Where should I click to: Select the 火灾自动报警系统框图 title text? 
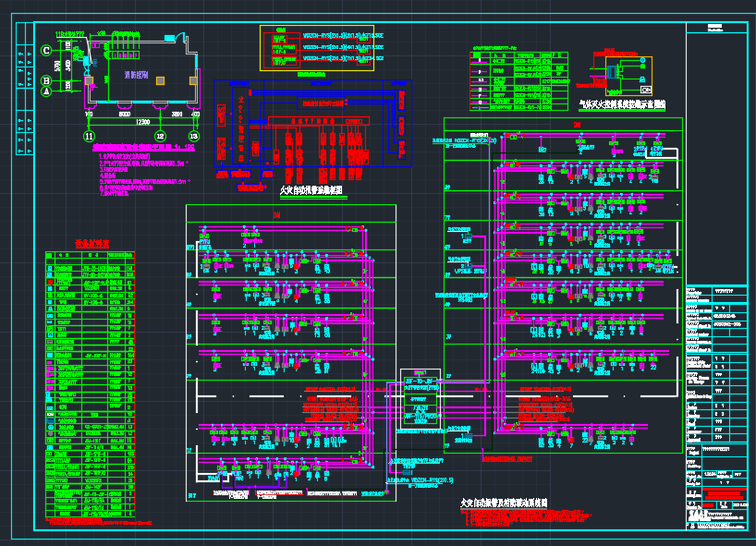(311, 188)
